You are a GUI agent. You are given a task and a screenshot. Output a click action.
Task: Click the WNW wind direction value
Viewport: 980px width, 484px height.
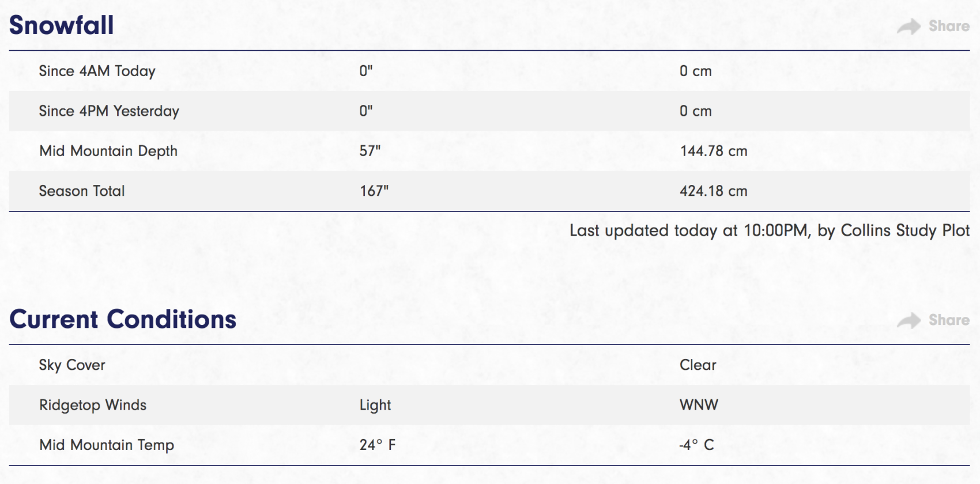point(699,404)
